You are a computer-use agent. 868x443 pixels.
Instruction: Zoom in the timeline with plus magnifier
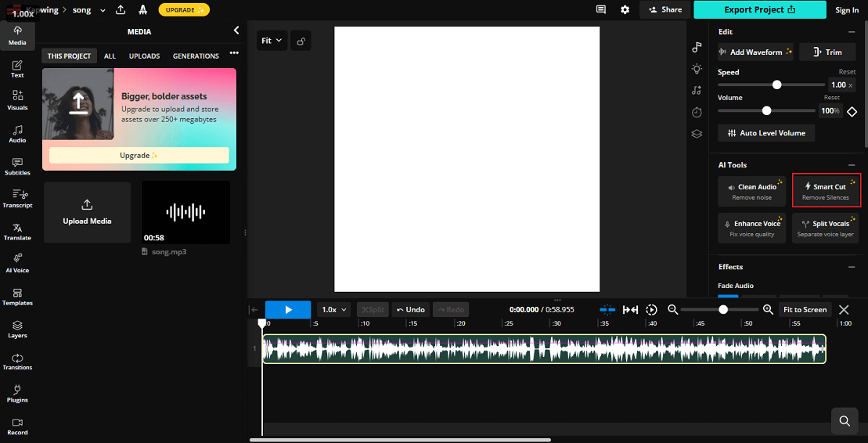click(x=768, y=309)
